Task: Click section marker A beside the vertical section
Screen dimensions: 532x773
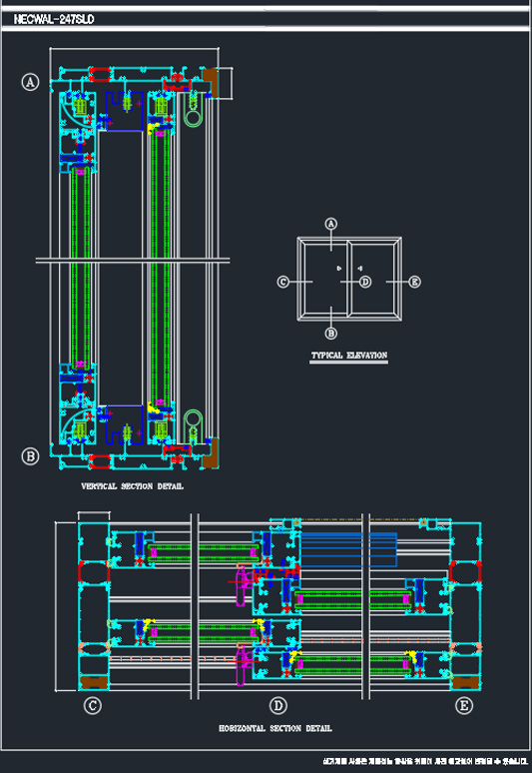Action: pyautogui.click(x=31, y=82)
